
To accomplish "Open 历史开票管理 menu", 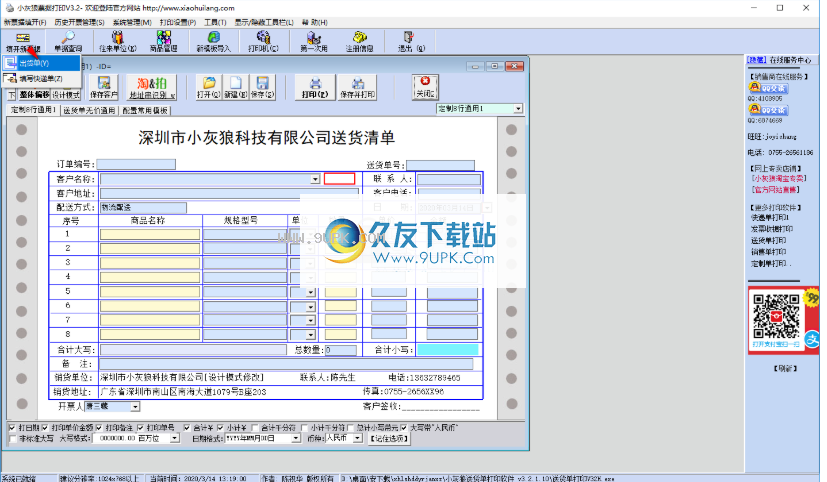I will [x=79, y=22].
